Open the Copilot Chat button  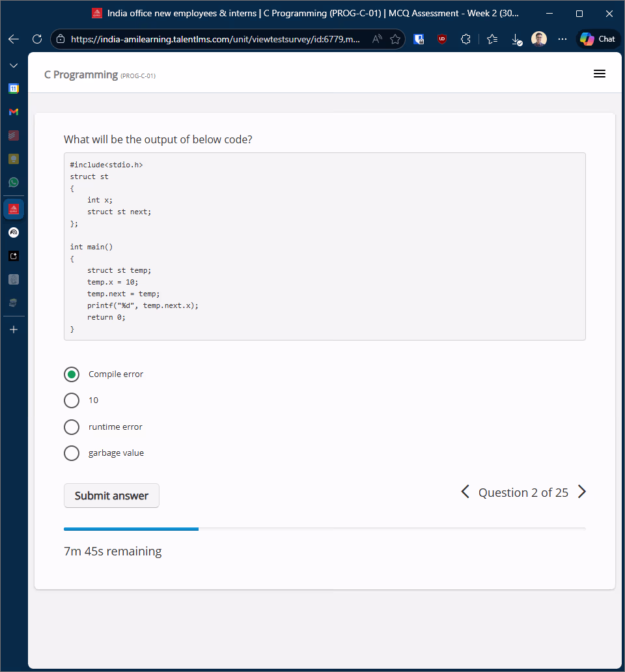598,39
